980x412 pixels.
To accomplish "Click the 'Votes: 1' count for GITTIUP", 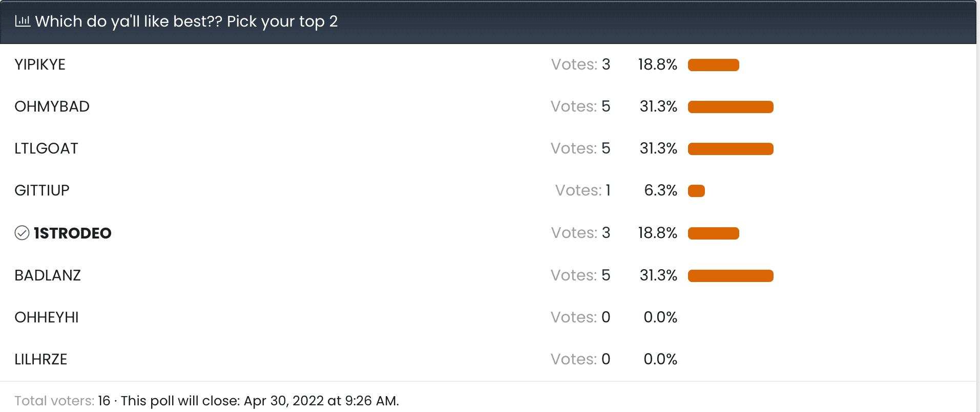I will pyautogui.click(x=583, y=190).
